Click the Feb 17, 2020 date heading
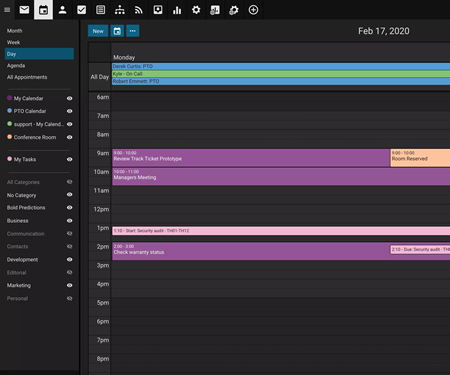The image size is (450, 375). click(384, 31)
